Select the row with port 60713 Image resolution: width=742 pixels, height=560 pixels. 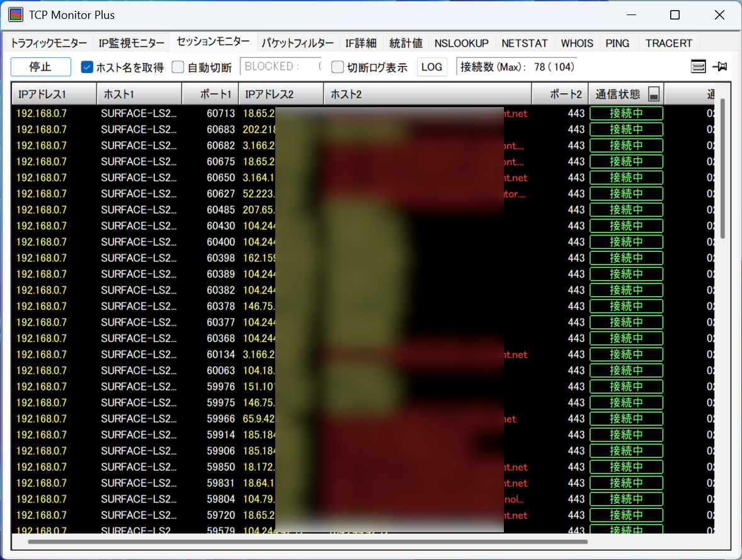click(x=363, y=113)
